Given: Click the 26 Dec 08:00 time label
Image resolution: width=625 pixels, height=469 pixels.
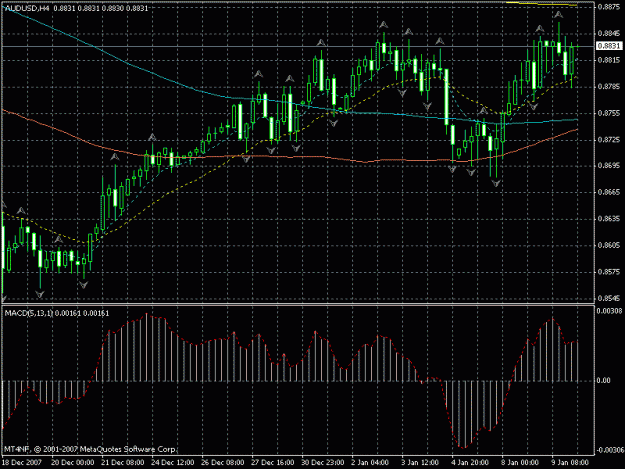Looking at the screenshot, I should click(223, 463).
